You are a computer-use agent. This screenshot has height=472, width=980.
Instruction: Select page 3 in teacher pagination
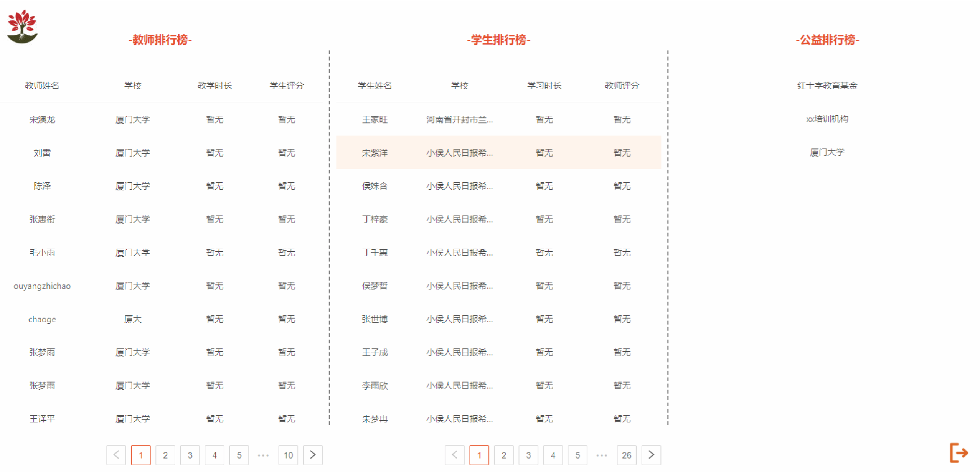click(190, 455)
